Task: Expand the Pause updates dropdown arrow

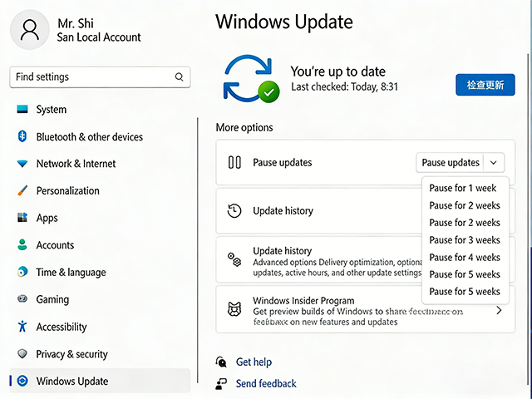Action: (494, 163)
